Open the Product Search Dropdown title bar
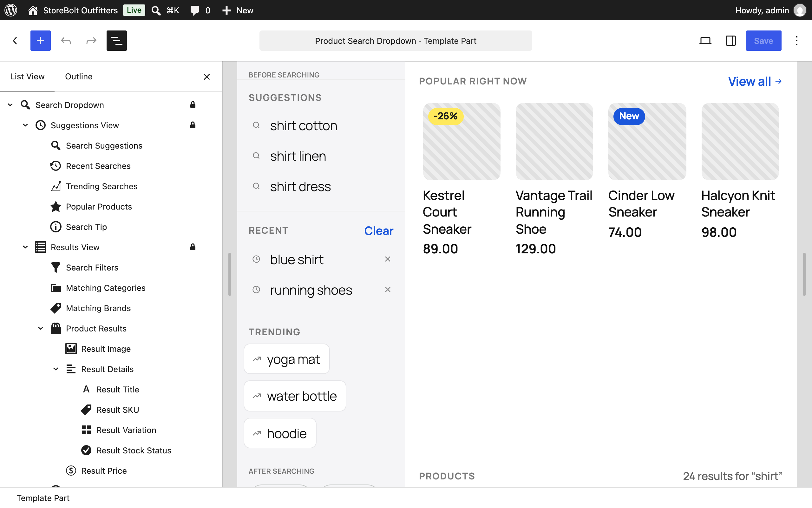 (x=396, y=41)
